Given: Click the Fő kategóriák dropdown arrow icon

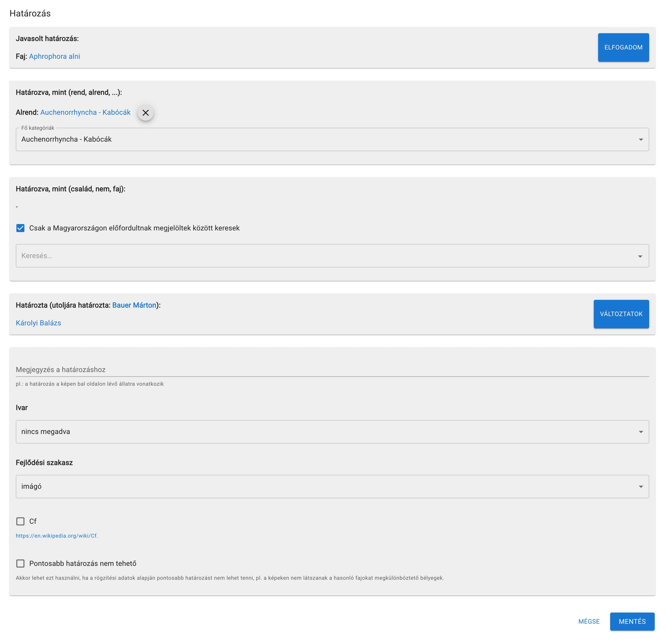Looking at the screenshot, I should click(x=641, y=140).
